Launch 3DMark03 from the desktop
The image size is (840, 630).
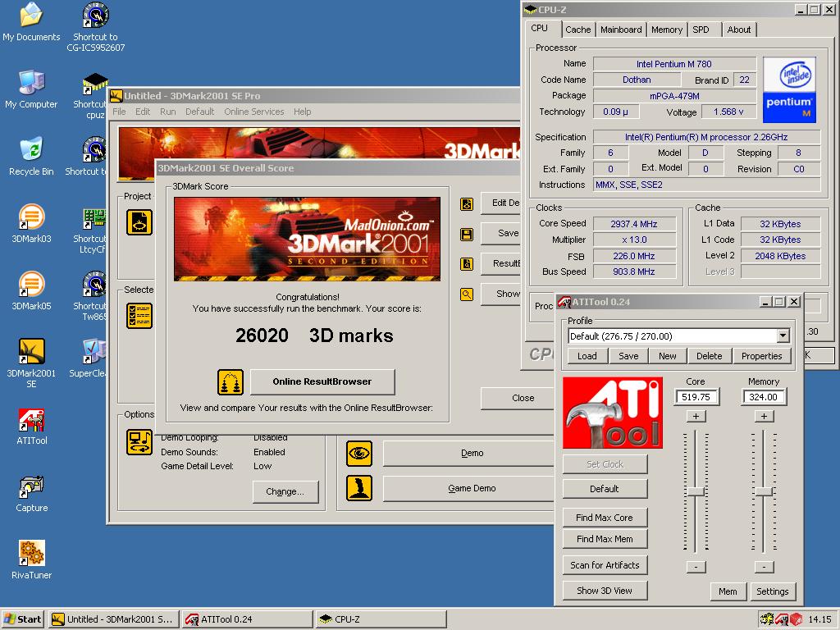coord(31,223)
